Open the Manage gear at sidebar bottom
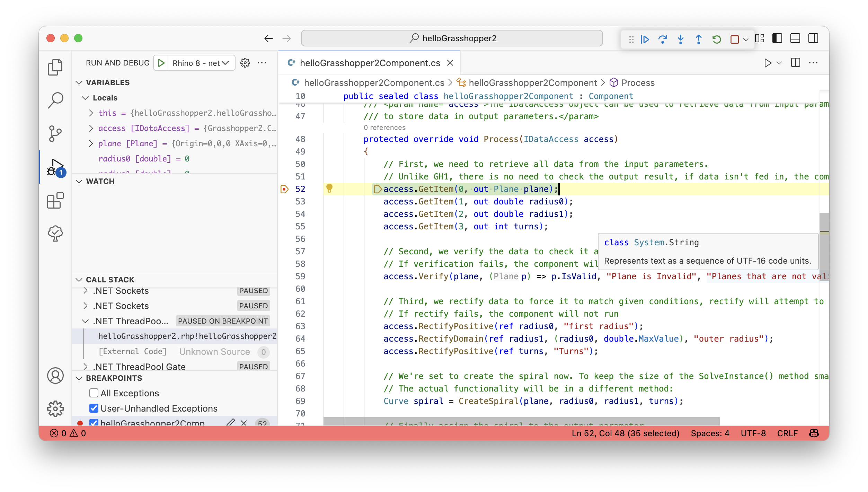Image resolution: width=868 pixels, height=492 pixels. 55,409
